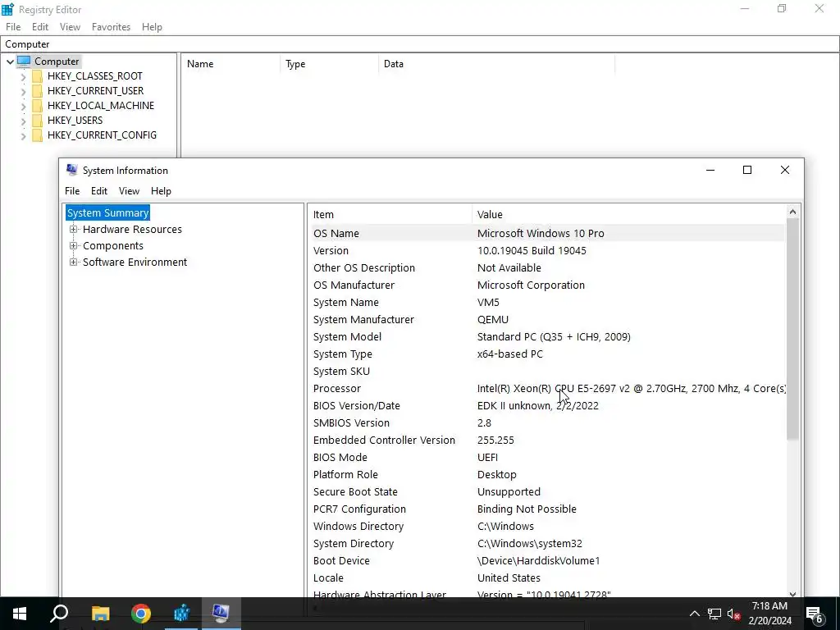Click the HKEY_USERS folder icon
840x630 pixels.
(37, 121)
